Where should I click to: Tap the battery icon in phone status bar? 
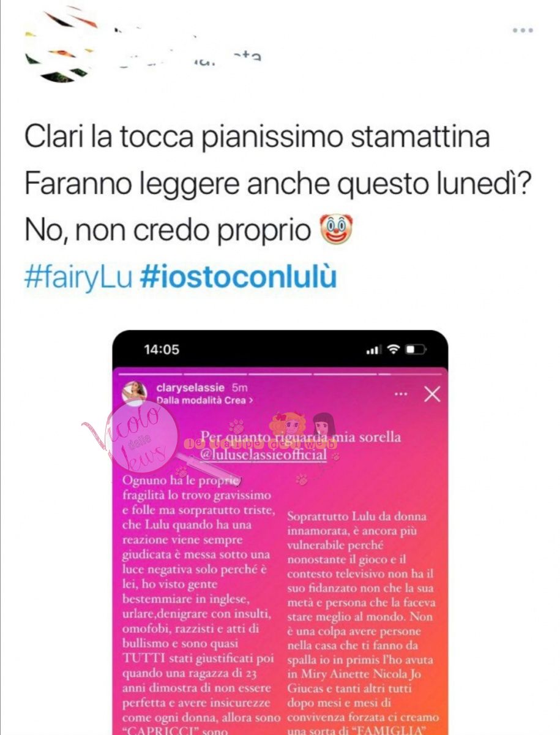416,349
